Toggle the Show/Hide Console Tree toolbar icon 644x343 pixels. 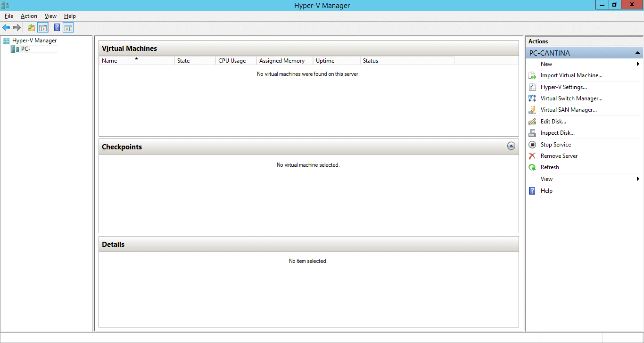43,28
